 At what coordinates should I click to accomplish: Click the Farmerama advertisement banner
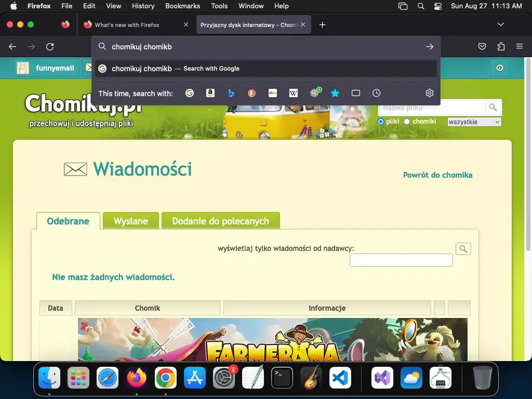coord(272,339)
